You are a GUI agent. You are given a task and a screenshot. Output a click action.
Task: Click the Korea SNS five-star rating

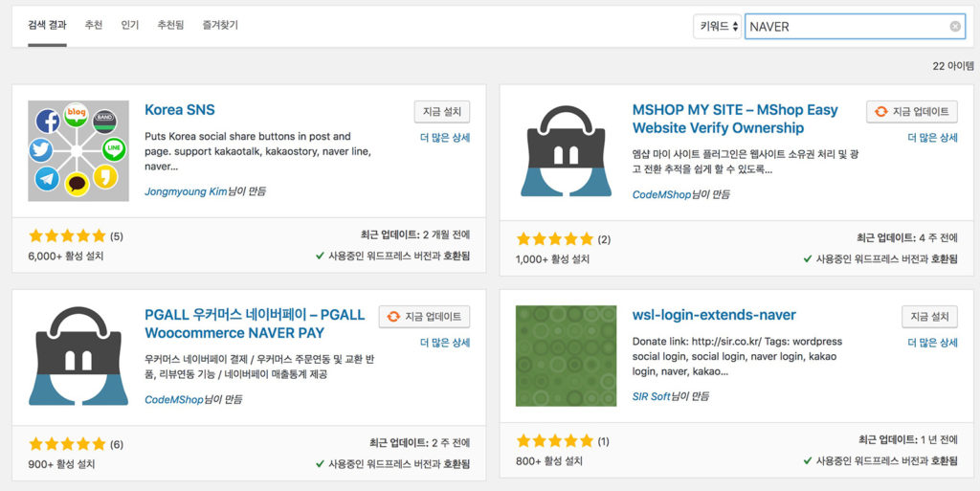67,236
